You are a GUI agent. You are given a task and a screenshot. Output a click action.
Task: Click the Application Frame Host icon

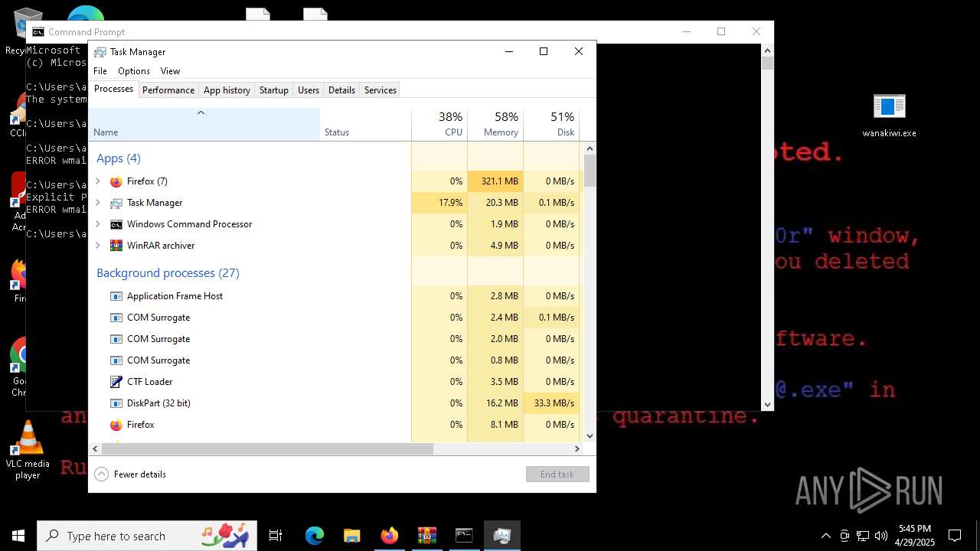(116, 296)
